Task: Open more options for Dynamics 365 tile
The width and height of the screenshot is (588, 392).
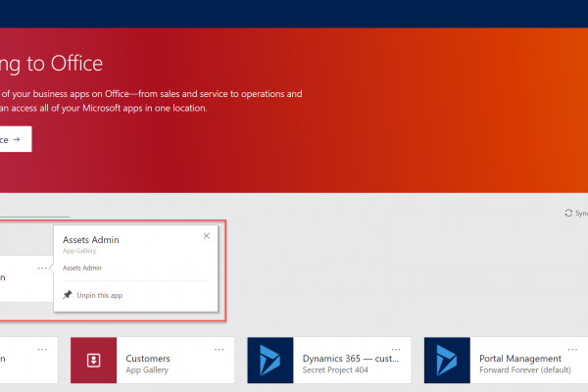Action: [396, 350]
